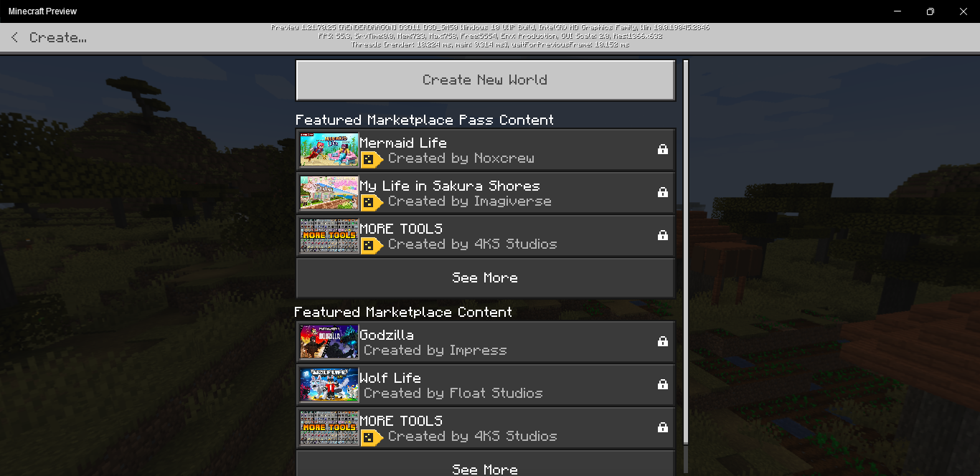Click the Marketplace Pass tag icon under Mermaid Life

click(x=372, y=158)
